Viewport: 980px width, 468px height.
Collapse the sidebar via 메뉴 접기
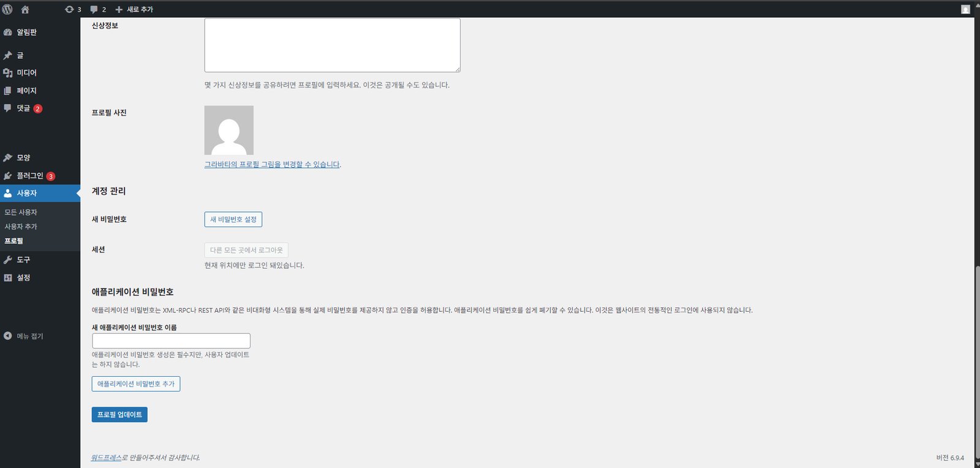tap(40, 336)
